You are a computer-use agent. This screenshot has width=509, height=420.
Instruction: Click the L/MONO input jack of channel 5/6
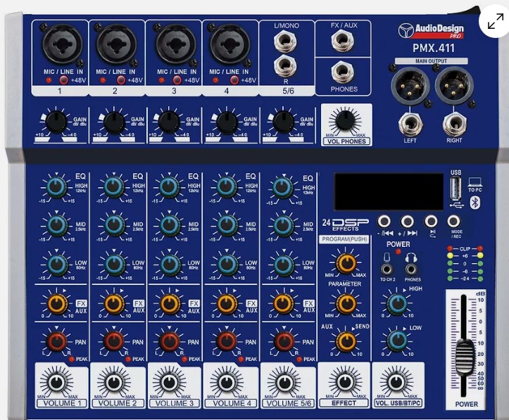pyautogui.click(x=284, y=42)
